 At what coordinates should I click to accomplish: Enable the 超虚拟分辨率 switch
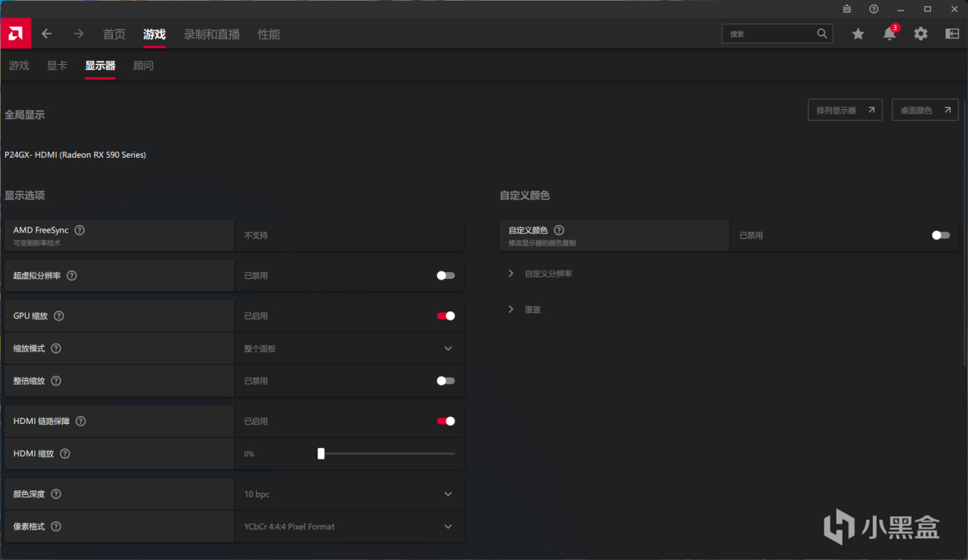point(446,276)
